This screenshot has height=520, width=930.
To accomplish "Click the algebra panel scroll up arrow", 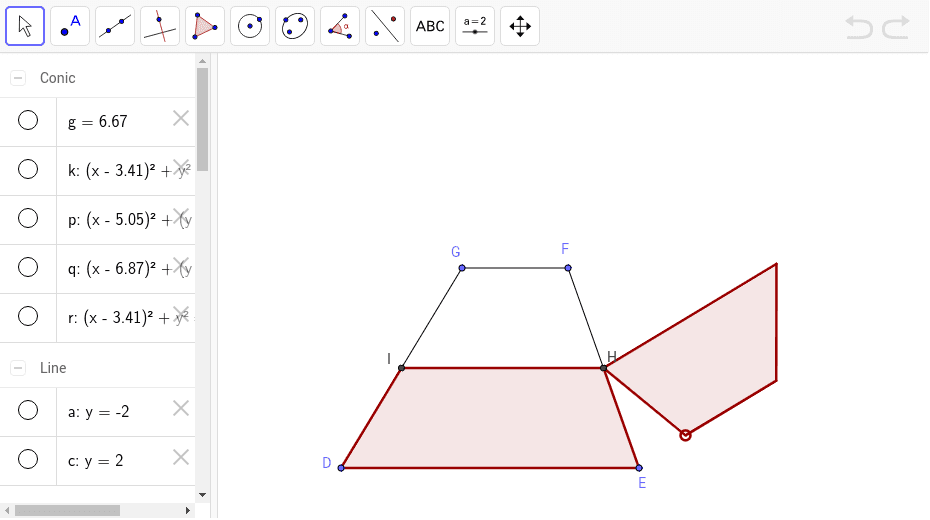I will tap(202, 60).
